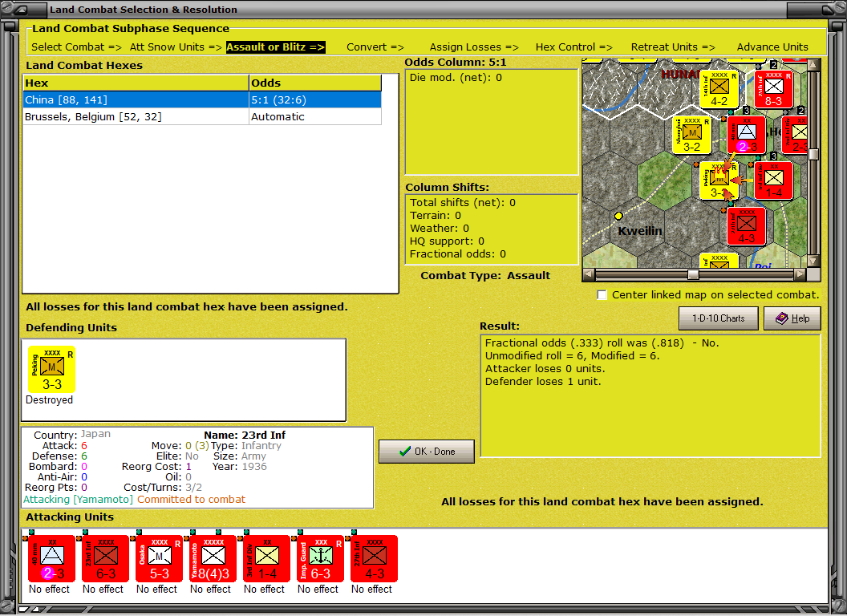Click the Shanghai 3-2 unit on the map
The width and height of the screenshot is (847, 616).
pyautogui.click(x=691, y=135)
